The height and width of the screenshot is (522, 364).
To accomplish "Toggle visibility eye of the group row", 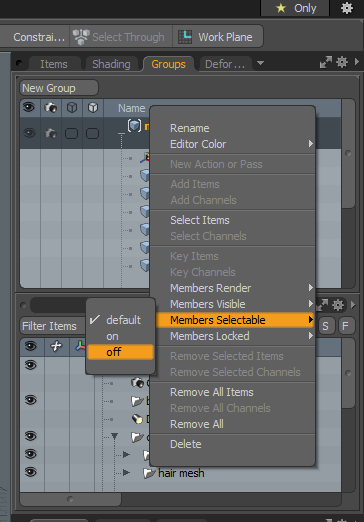I will pyautogui.click(x=30, y=133).
